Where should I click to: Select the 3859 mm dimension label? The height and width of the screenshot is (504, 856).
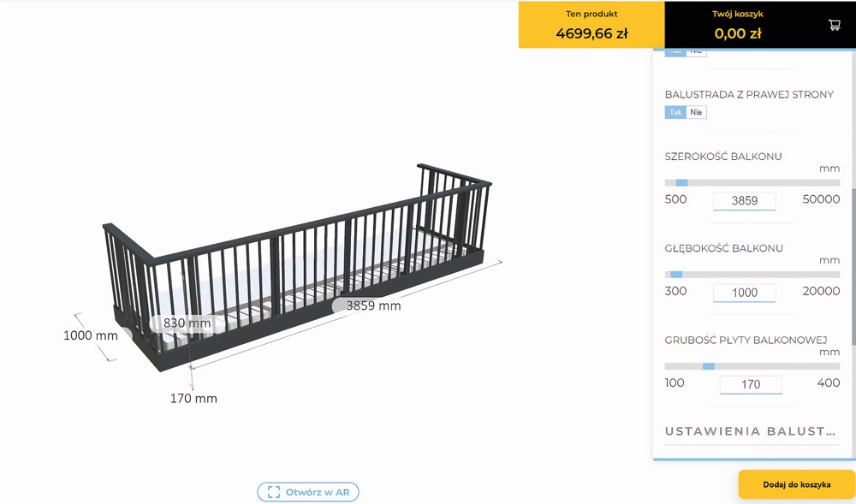pyautogui.click(x=373, y=305)
